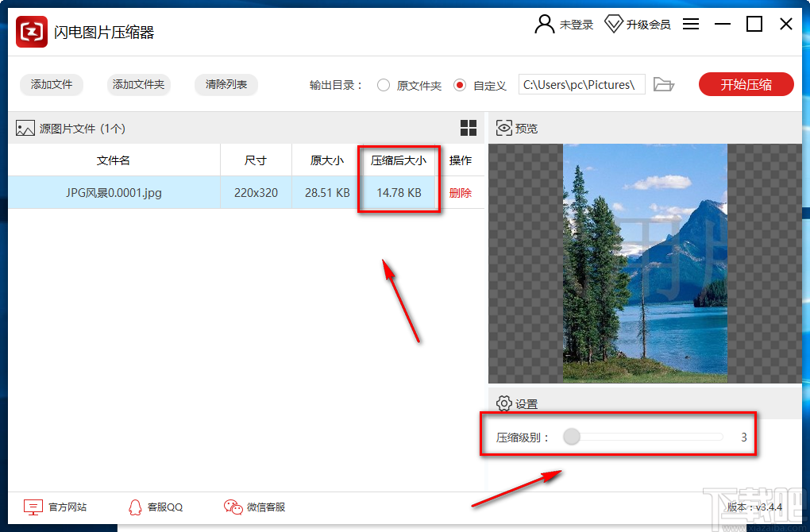The width and height of the screenshot is (810, 532).
Task: Minimize the compressor window
Action: point(722,24)
